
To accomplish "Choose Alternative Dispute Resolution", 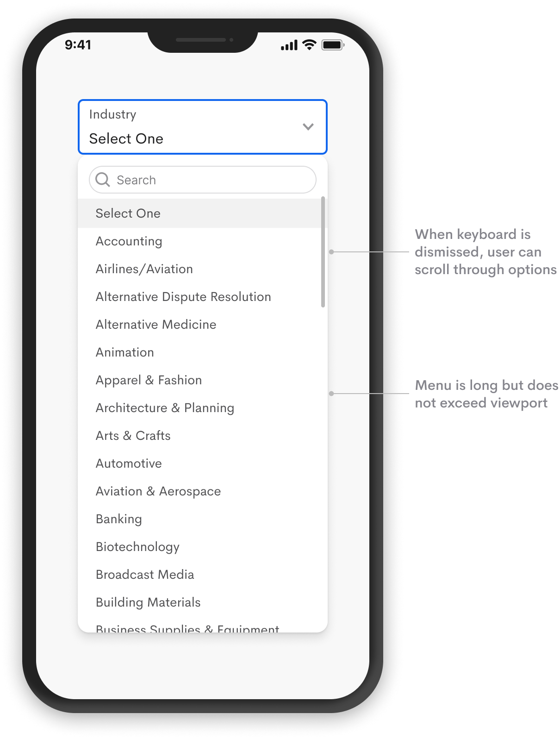I will click(x=183, y=297).
